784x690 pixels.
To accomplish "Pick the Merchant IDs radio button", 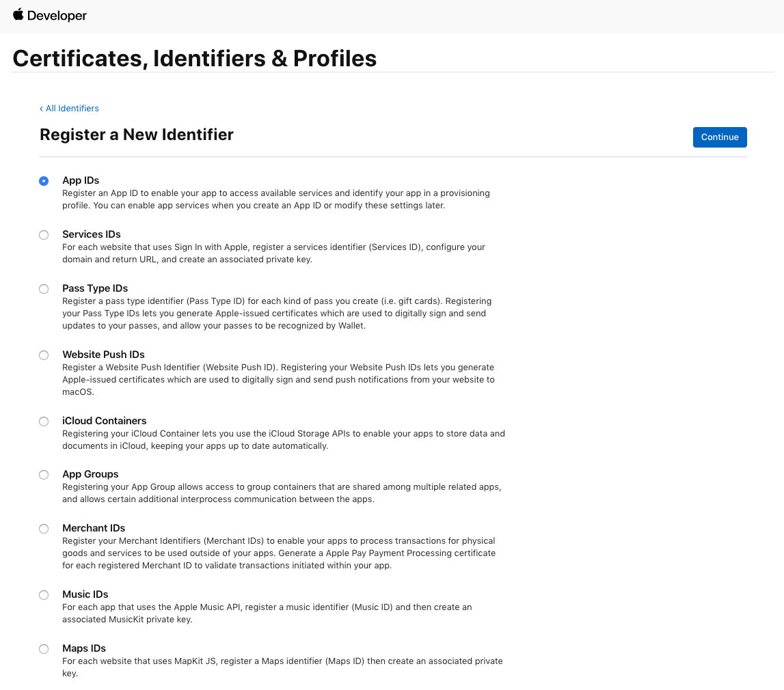I will click(44, 529).
